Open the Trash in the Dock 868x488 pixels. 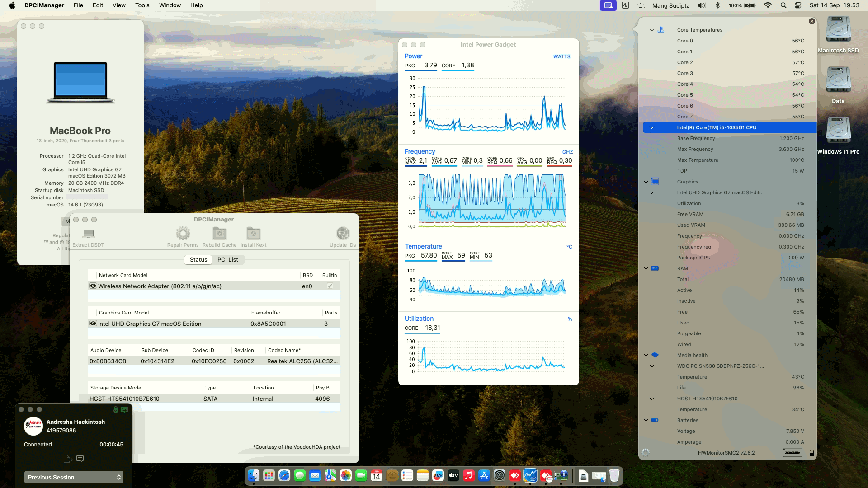[x=614, y=475]
